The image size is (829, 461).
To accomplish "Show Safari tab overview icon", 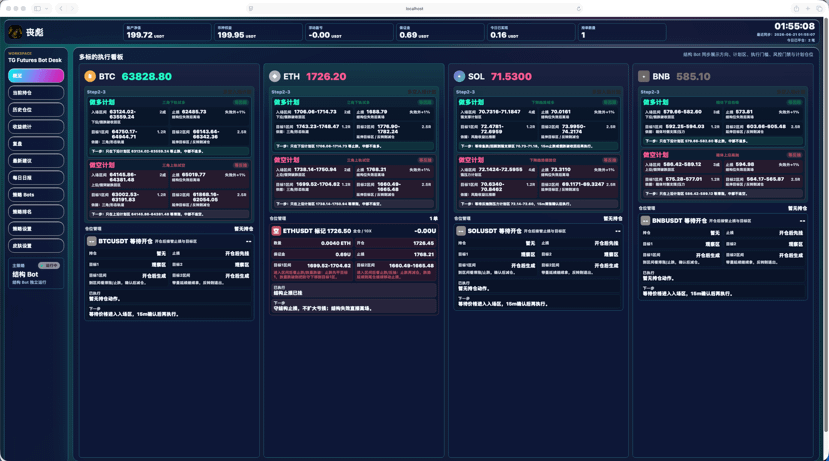I will [x=819, y=8].
